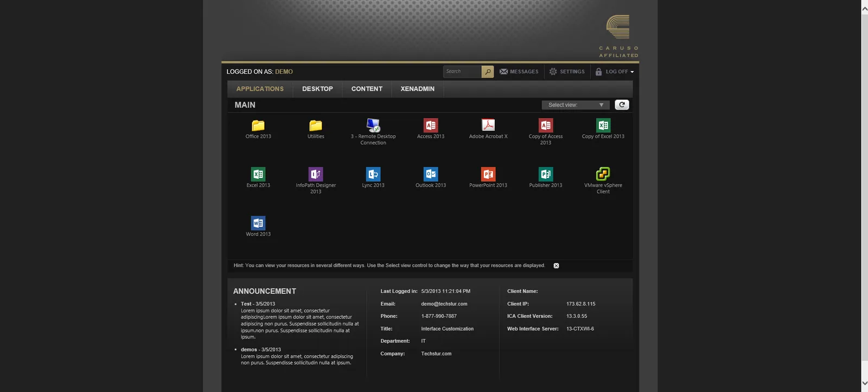Click the Interface Customization title value

pos(448,329)
